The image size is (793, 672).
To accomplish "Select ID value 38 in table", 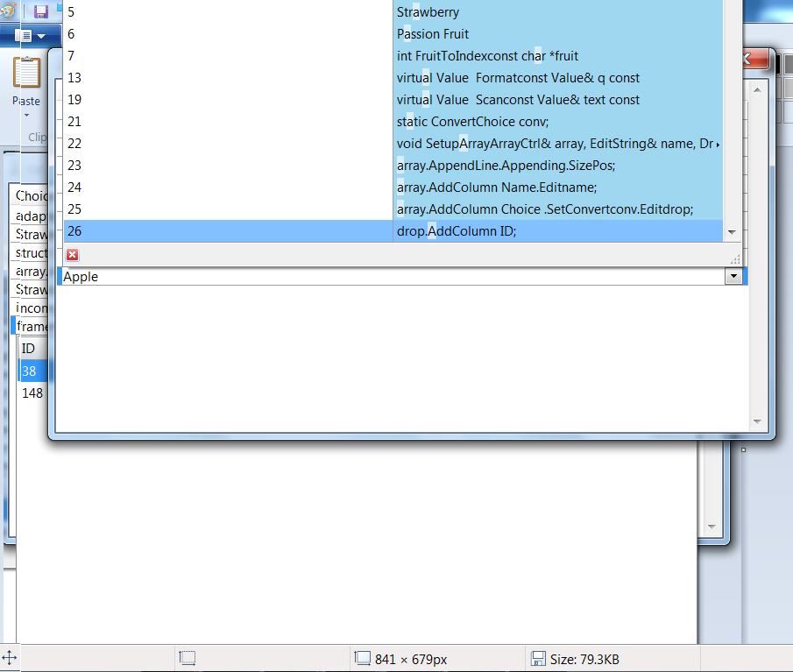I will click(30, 371).
